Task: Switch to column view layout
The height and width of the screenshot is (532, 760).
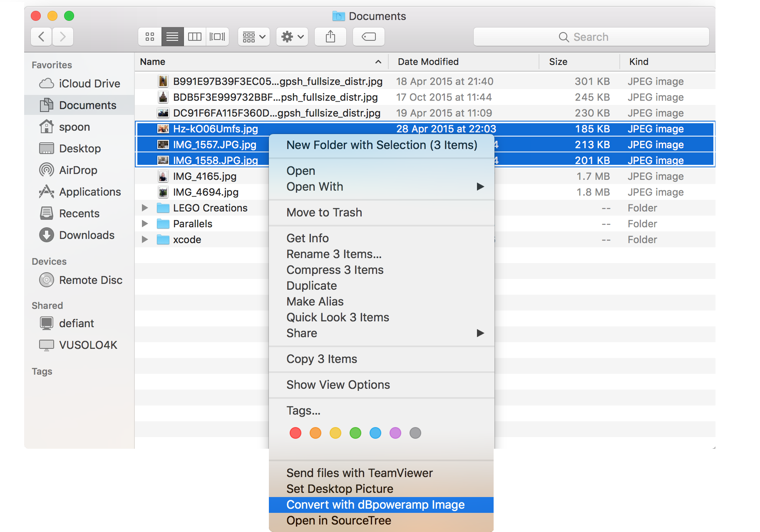Action: click(x=195, y=37)
